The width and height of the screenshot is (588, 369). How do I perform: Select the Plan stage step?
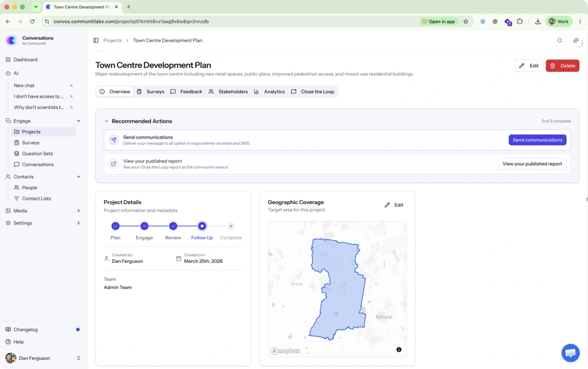pyautogui.click(x=115, y=226)
